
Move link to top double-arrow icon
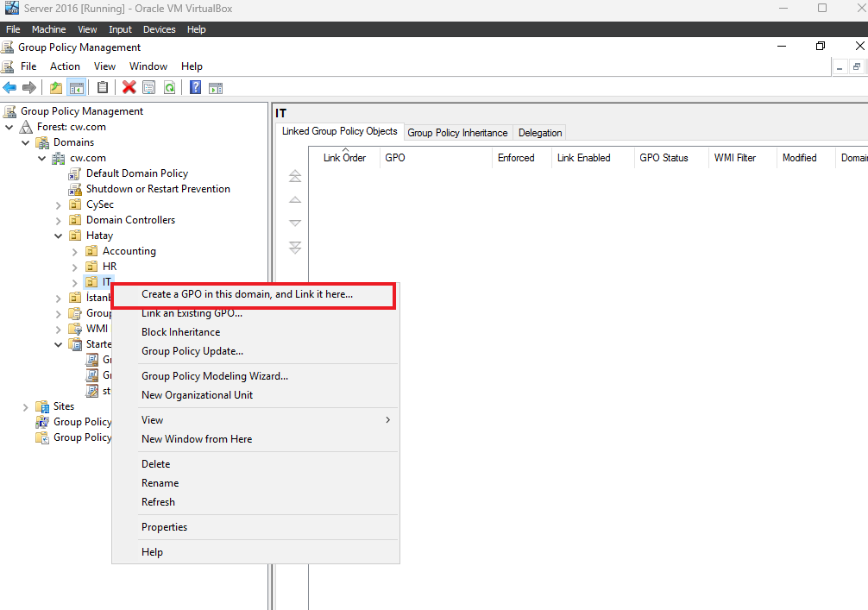point(295,176)
